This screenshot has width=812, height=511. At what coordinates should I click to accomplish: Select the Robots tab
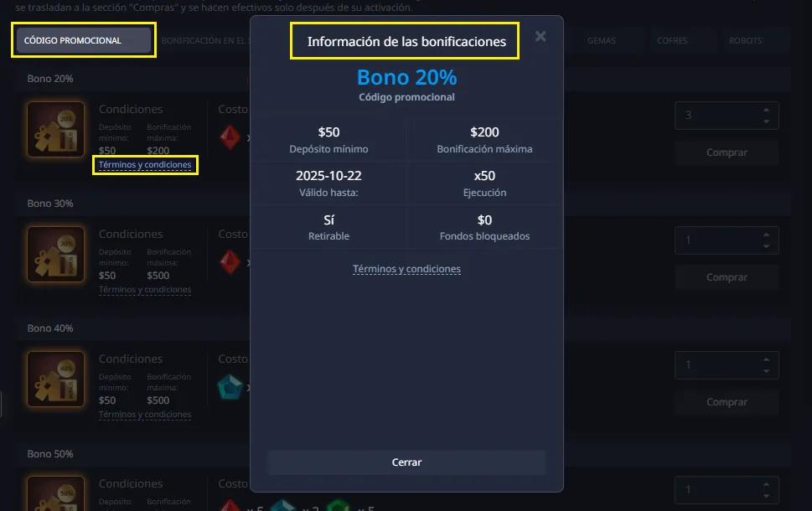pos(746,40)
